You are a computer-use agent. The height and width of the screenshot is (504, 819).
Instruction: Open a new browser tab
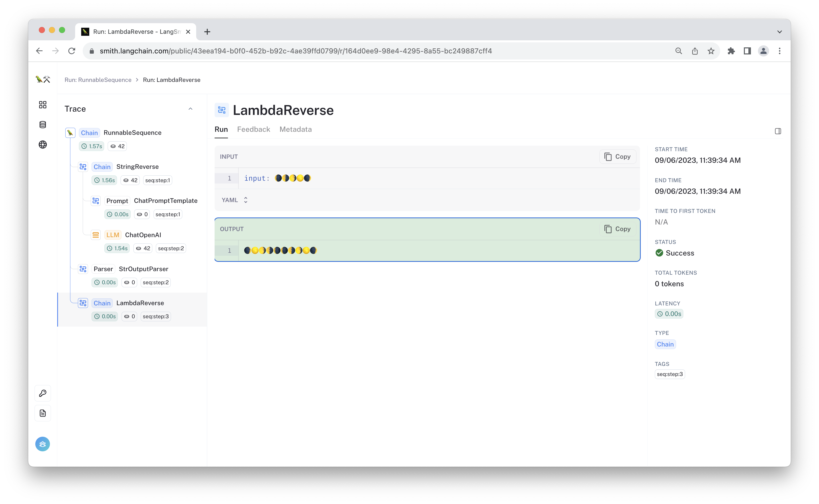pyautogui.click(x=207, y=32)
